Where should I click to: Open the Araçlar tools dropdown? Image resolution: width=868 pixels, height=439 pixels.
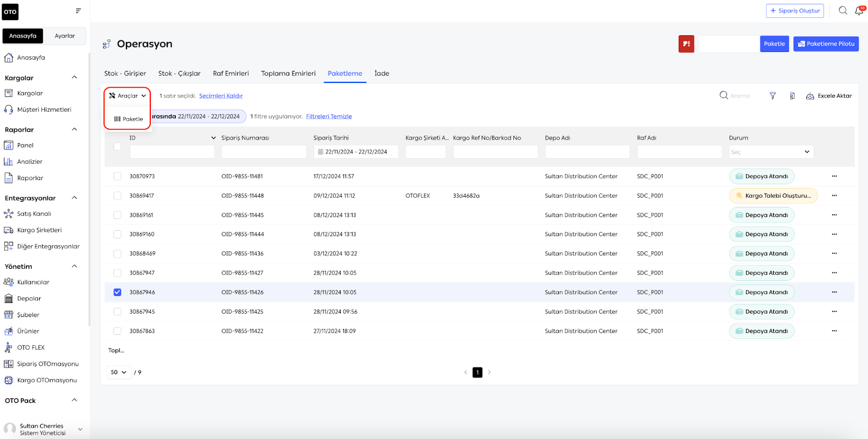click(x=127, y=95)
